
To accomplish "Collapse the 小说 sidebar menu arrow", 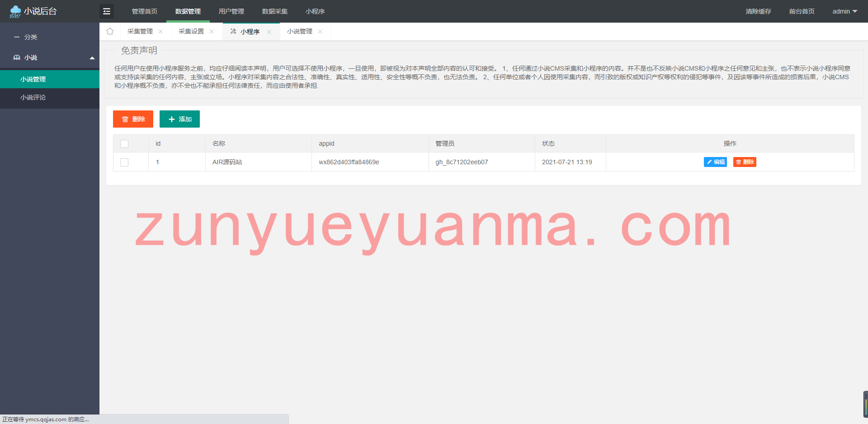I will click(92, 58).
